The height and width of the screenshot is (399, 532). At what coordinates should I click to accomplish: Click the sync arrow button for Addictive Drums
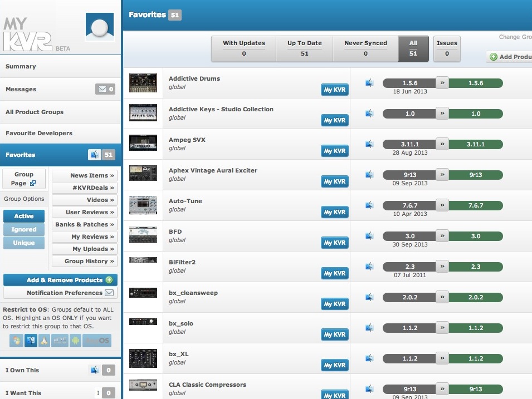click(442, 83)
